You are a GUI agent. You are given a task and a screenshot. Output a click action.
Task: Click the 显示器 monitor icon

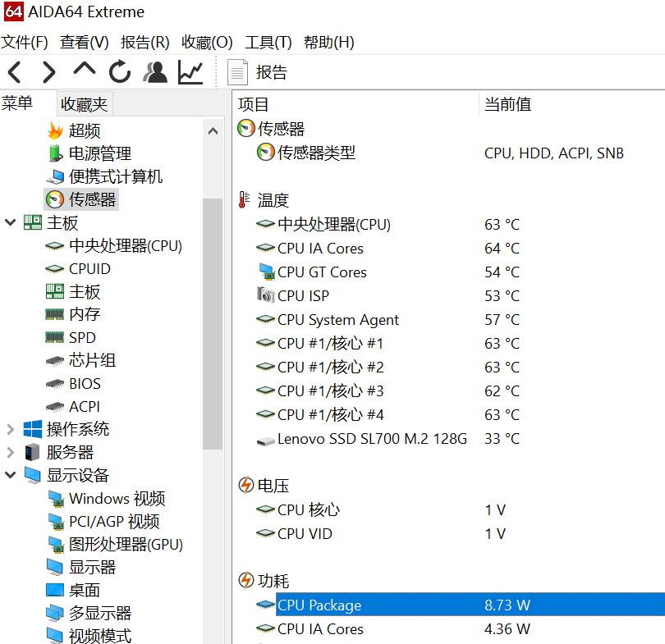point(55,568)
